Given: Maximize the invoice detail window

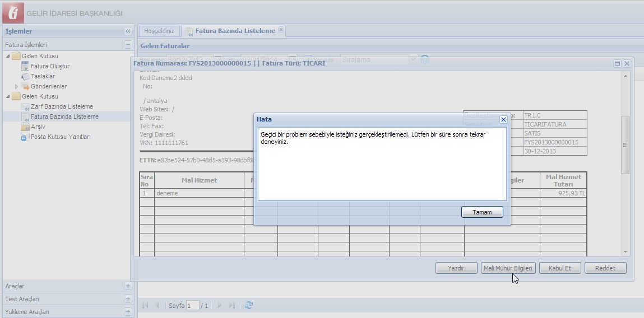Looking at the screenshot, I should pyautogui.click(x=617, y=64).
